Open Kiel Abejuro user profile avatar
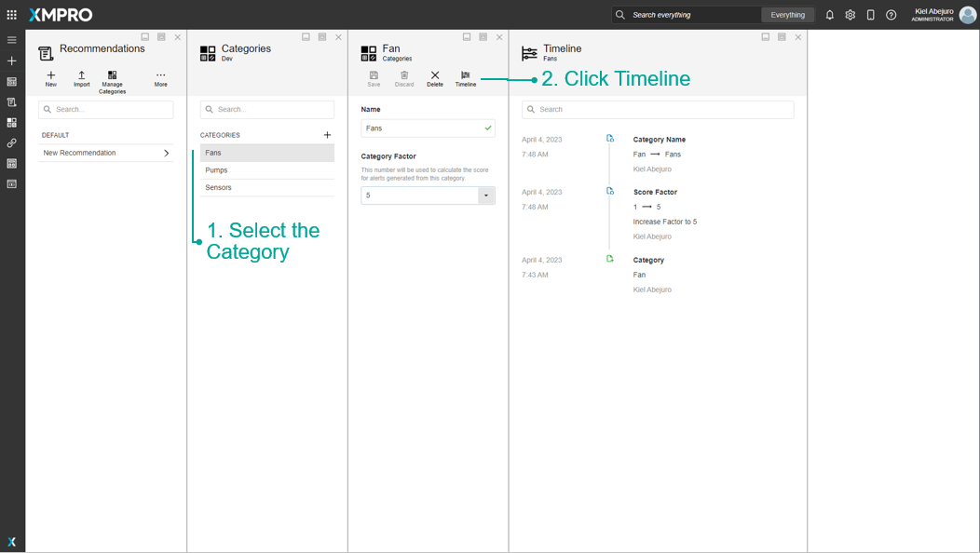Image resolution: width=980 pixels, height=553 pixels. pos(968,15)
